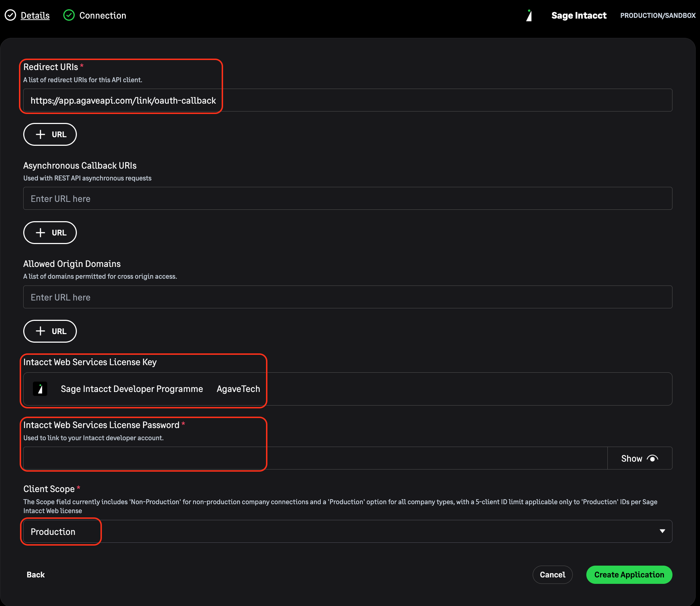
Task: Click the Intacct Web Services License Key field
Action: click(x=348, y=389)
